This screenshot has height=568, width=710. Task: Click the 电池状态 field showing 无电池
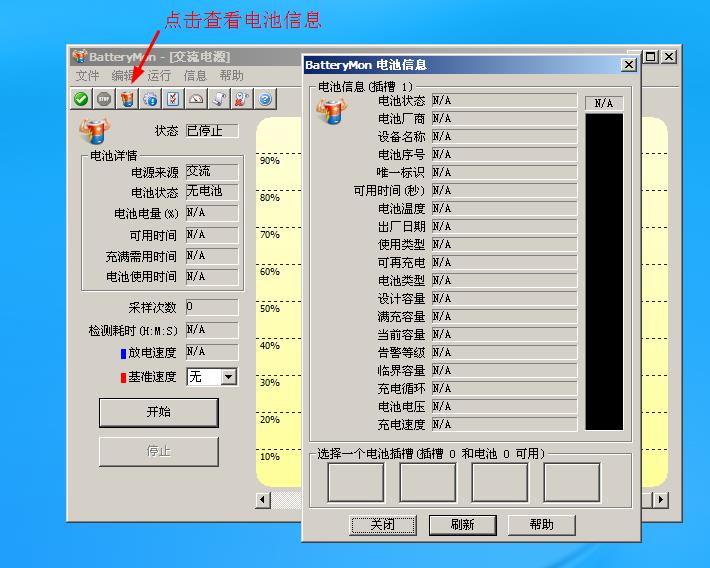click(212, 192)
